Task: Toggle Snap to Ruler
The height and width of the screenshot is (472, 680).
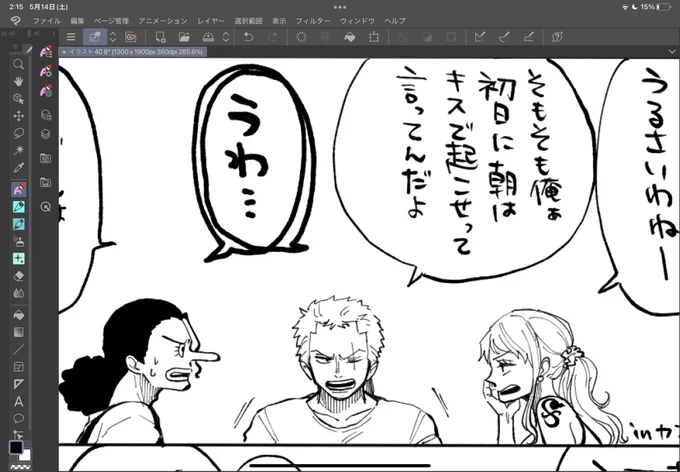Action: (480, 37)
